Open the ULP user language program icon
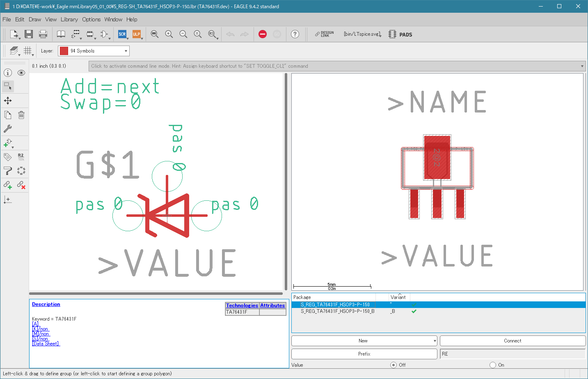The width and height of the screenshot is (588, 379). pyautogui.click(x=137, y=34)
